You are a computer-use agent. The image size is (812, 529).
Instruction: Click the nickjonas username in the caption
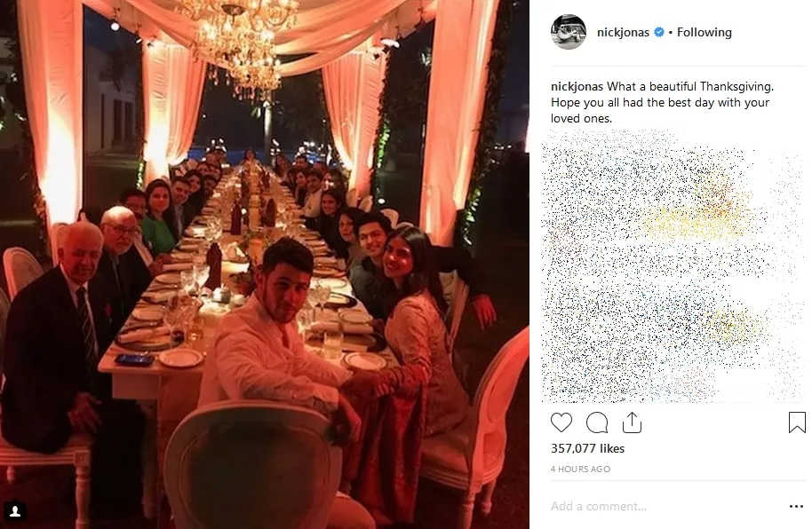[577, 87]
